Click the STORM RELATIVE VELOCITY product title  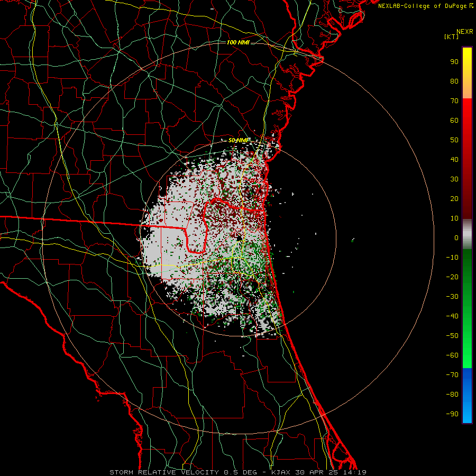[163, 472]
